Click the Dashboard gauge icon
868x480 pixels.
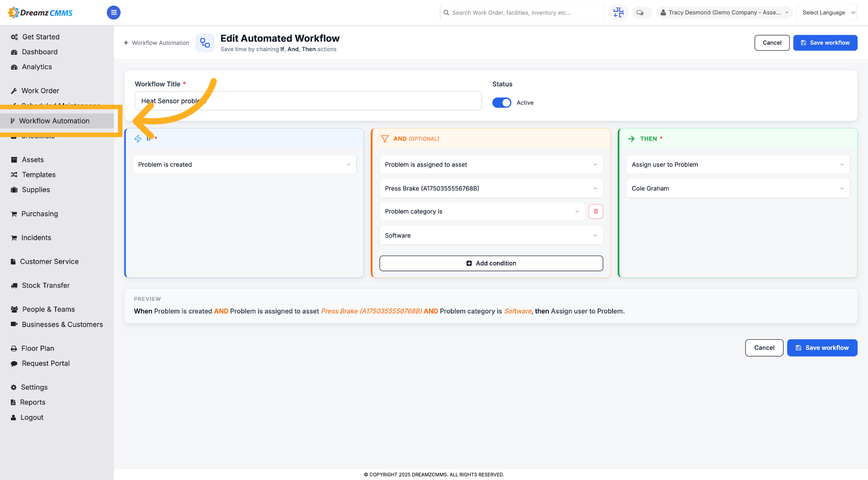(14, 52)
